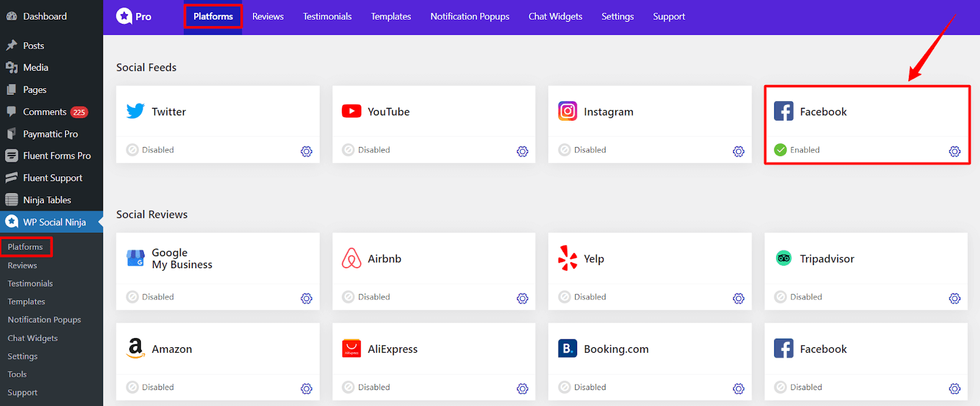980x406 pixels.
Task: Click Testimonials sidebar submenu link
Action: tap(30, 284)
